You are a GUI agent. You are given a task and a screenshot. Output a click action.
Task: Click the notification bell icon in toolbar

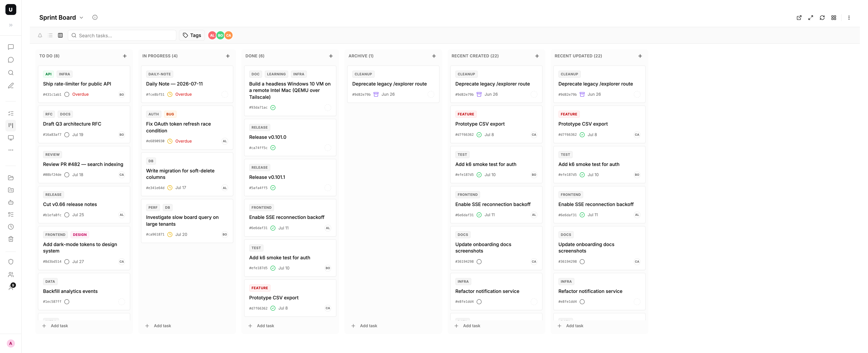point(40,35)
